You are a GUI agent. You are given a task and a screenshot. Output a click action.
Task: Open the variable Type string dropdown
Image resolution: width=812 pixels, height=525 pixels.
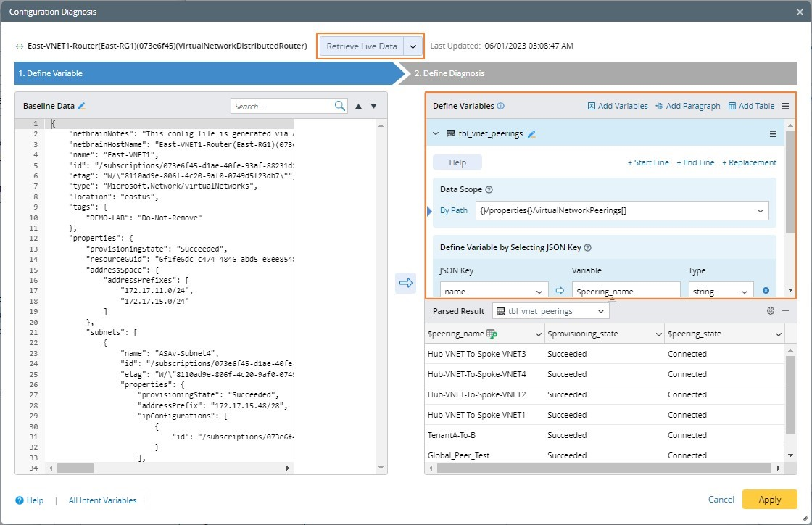click(x=745, y=292)
